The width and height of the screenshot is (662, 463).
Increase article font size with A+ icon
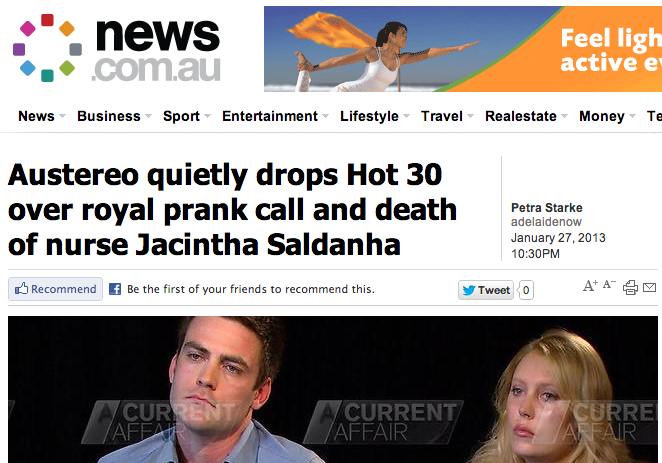[590, 286]
